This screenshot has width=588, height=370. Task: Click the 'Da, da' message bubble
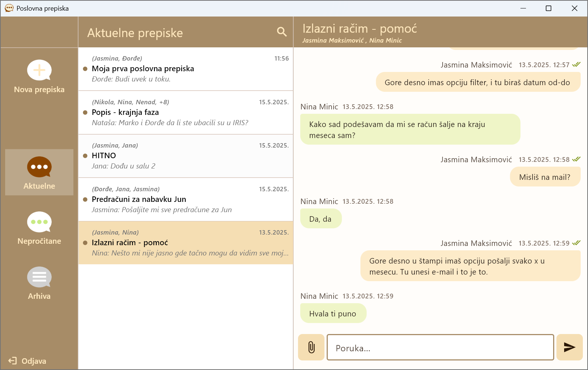[x=320, y=219]
